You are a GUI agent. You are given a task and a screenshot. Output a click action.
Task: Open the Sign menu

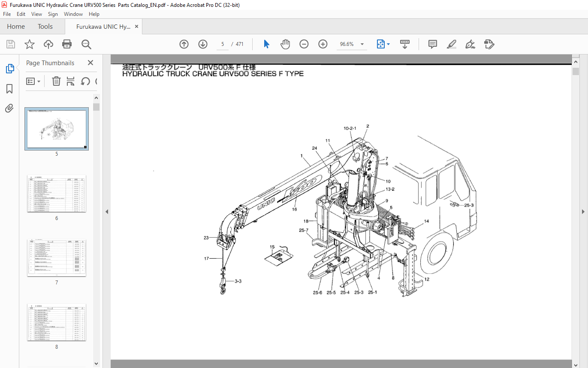[x=53, y=14]
